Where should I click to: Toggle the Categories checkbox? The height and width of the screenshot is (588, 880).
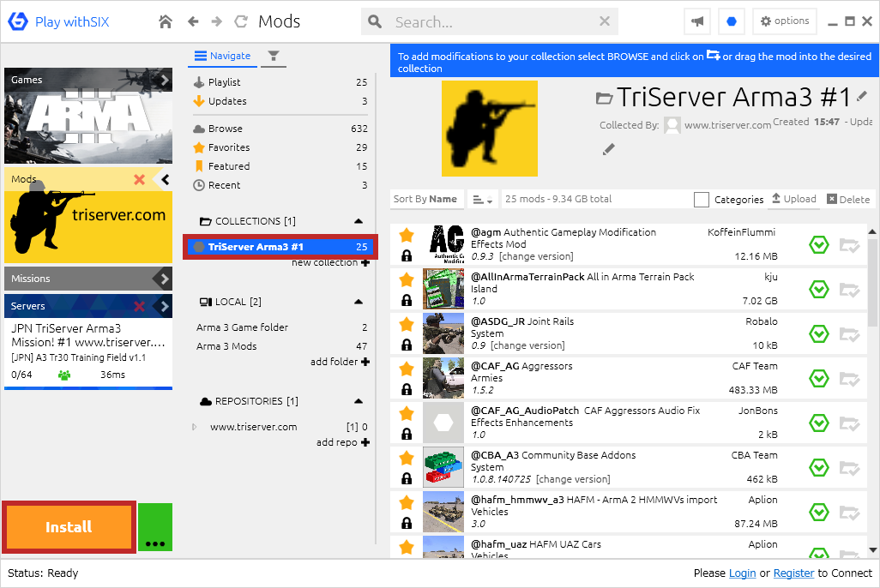coord(702,200)
